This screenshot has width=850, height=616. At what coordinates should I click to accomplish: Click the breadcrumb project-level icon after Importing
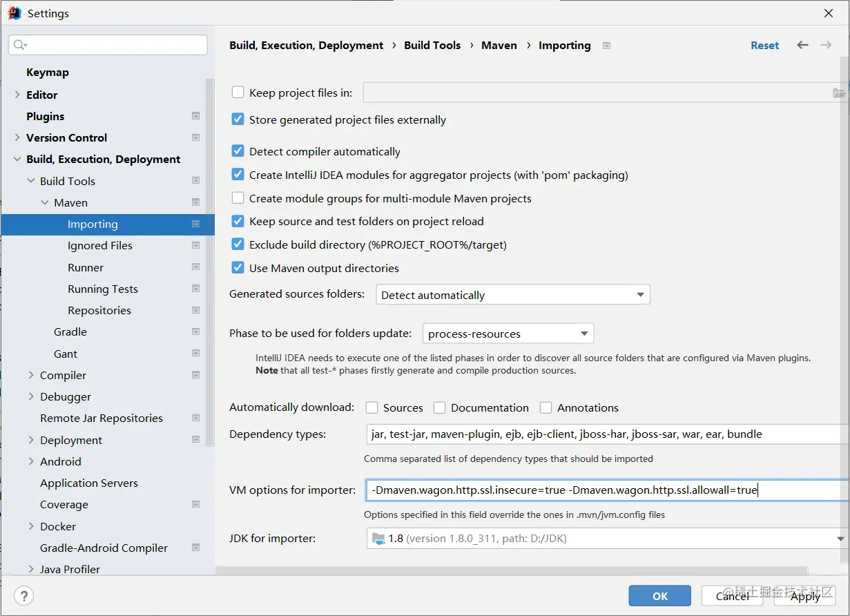(x=606, y=46)
